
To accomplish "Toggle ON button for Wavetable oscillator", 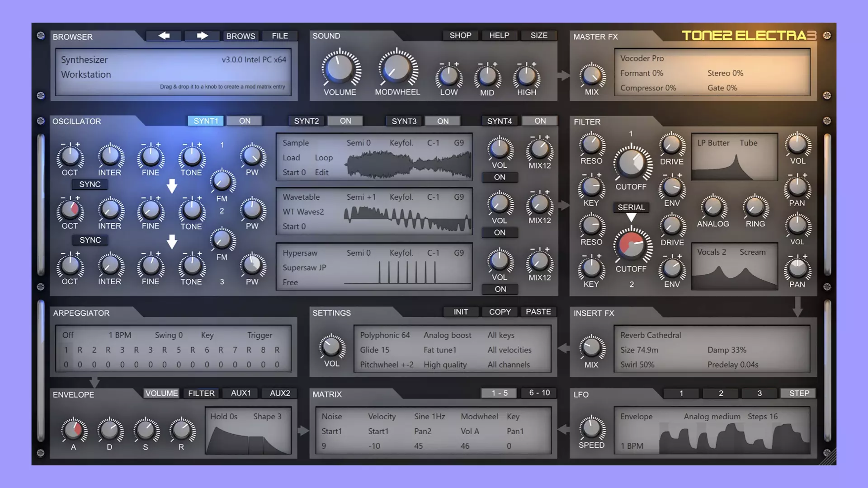I will coord(500,233).
